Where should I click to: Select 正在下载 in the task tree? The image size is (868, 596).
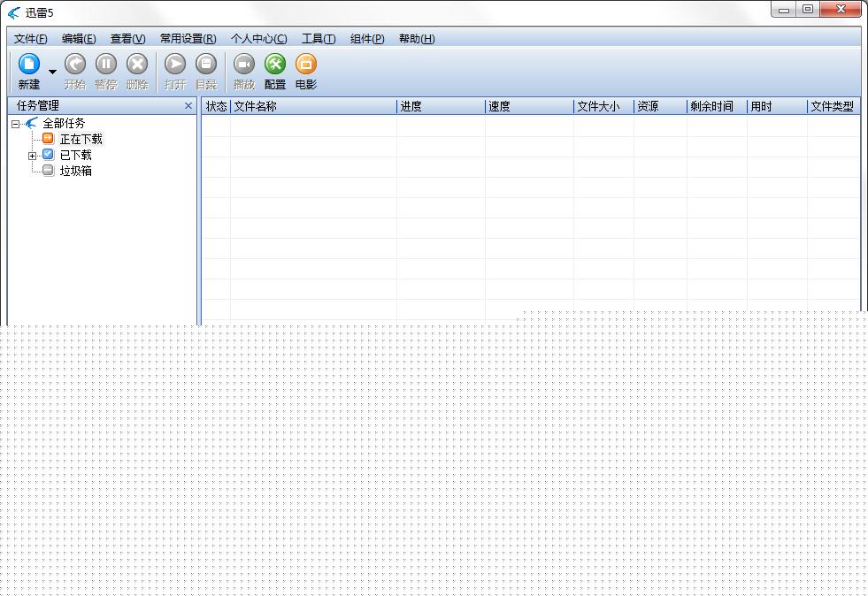tap(81, 139)
